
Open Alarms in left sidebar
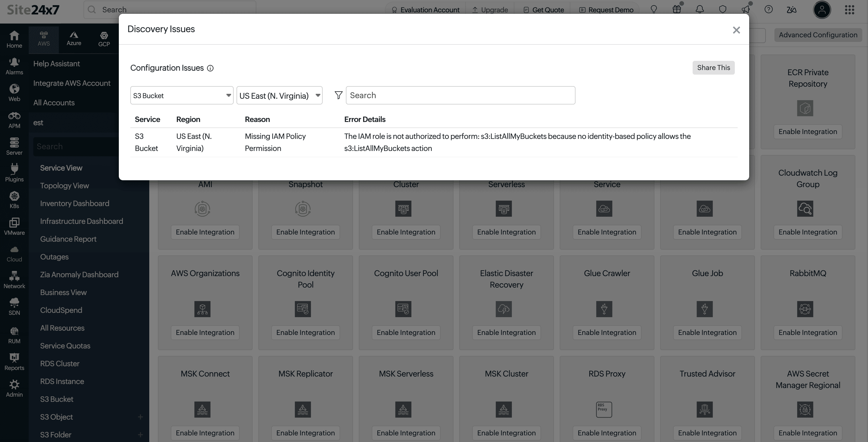(x=14, y=66)
